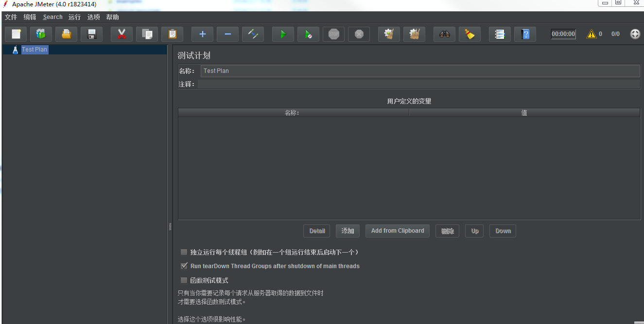Viewport: 644px width, 324px height.
Task: Click the 注释 comments input field
Action: pos(419,84)
